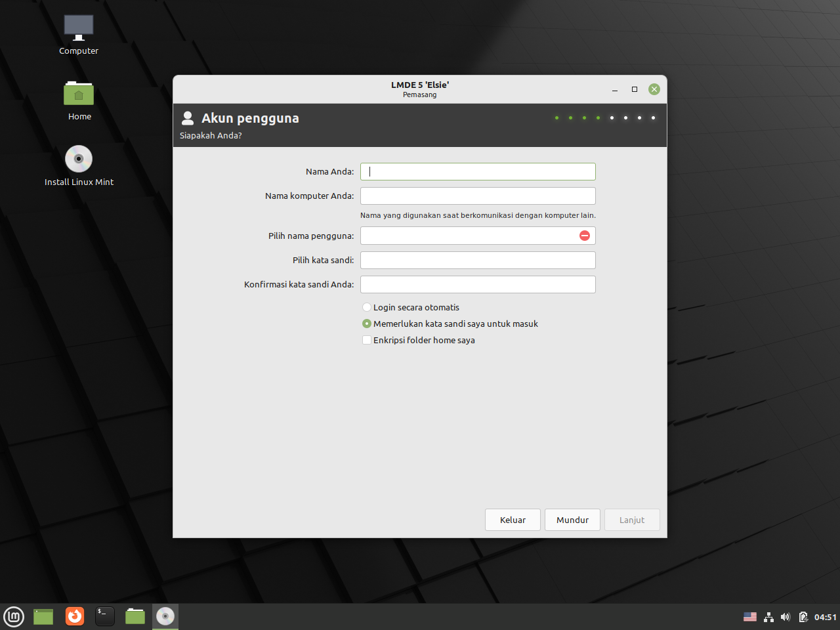Maximize the LMDE installer window

(x=635, y=89)
